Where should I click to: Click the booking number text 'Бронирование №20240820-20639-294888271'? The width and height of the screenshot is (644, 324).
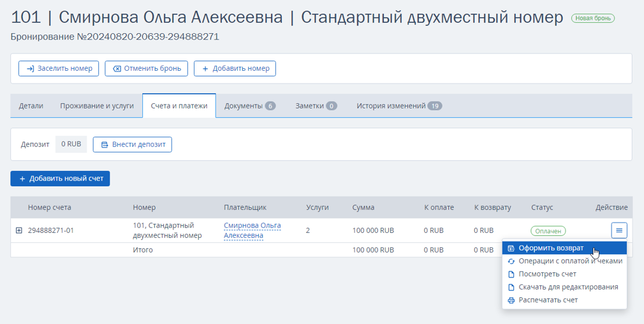[x=115, y=37]
